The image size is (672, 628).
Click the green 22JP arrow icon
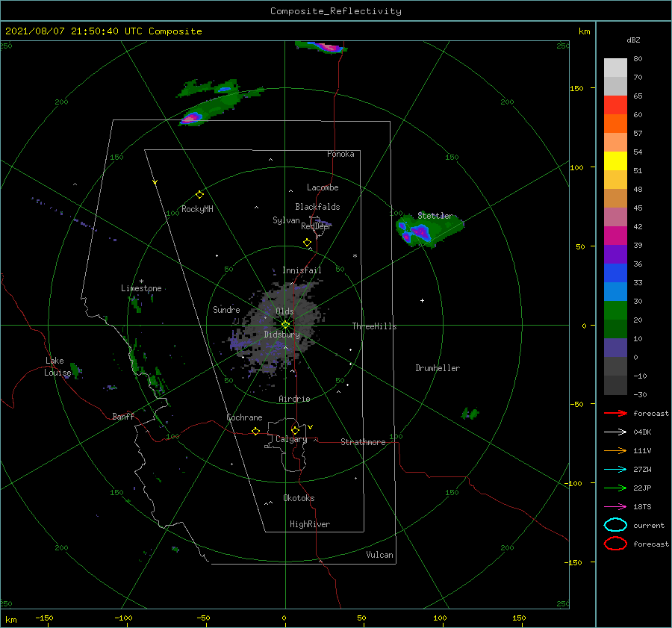[615, 488]
